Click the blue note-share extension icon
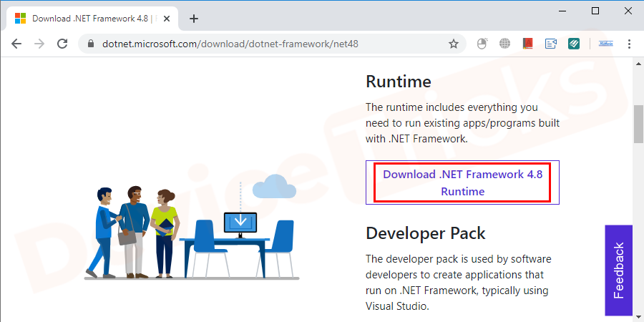Image resolution: width=644 pixels, height=322 pixels. [551, 44]
